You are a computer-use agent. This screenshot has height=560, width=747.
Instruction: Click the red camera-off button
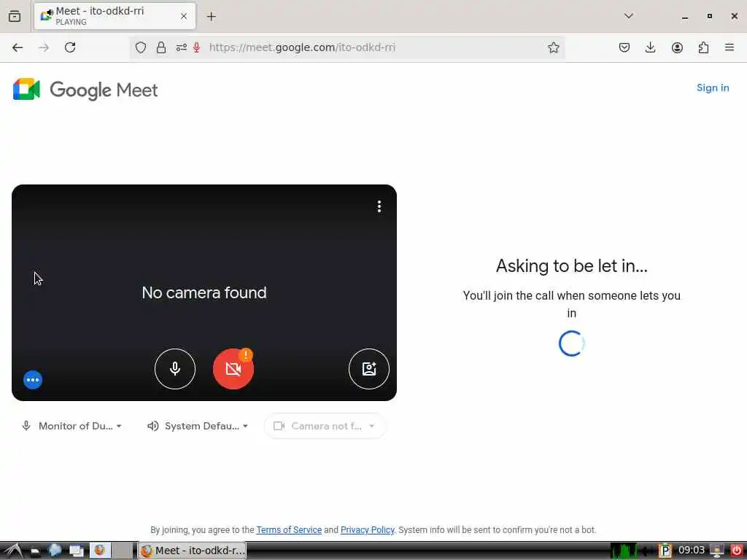233,368
